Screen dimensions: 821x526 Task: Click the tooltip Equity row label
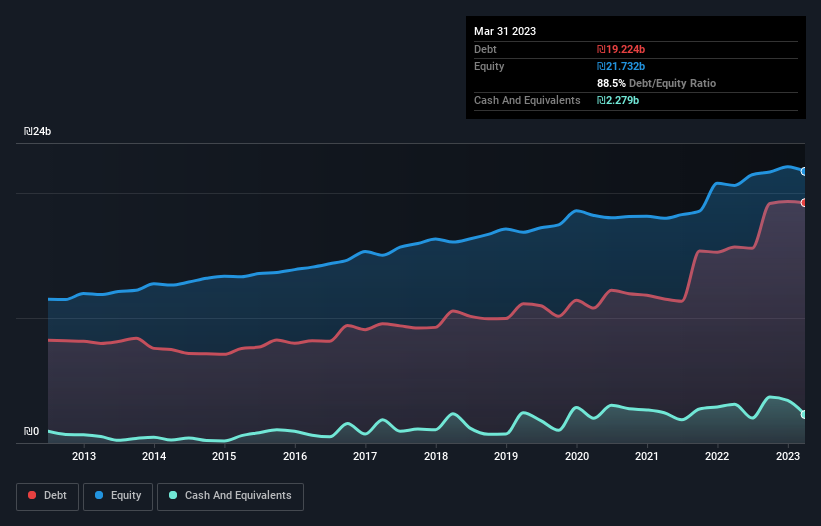coord(489,66)
